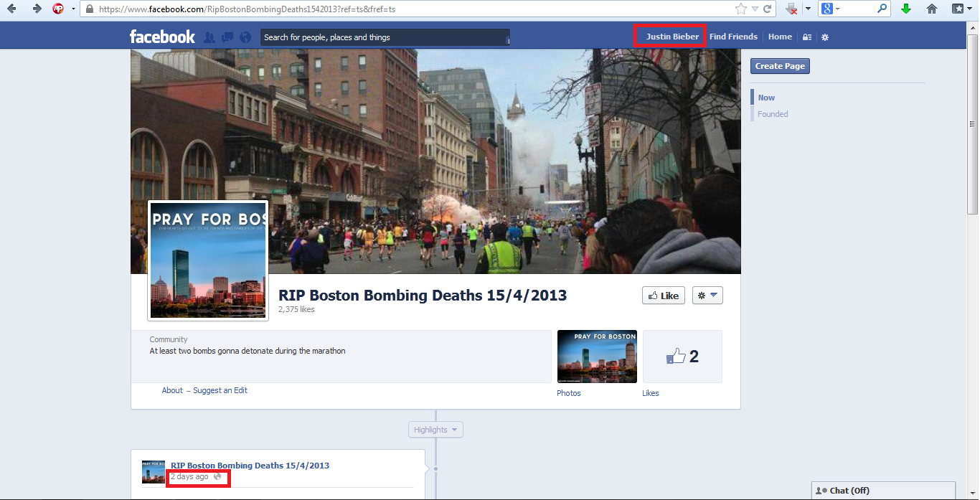Open account settings gear in Facebook header
Viewport: 980px width, 500px height.
[x=825, y=37]
